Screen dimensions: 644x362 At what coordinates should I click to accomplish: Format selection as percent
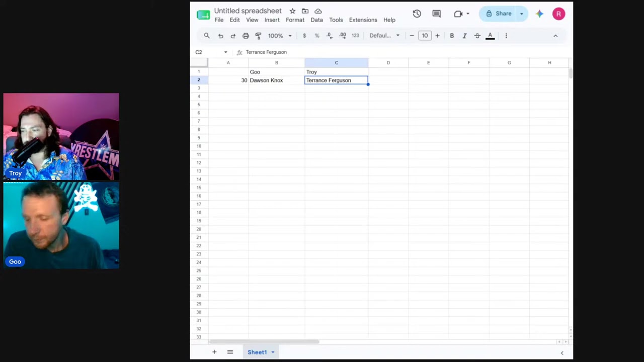click(317, 36)
